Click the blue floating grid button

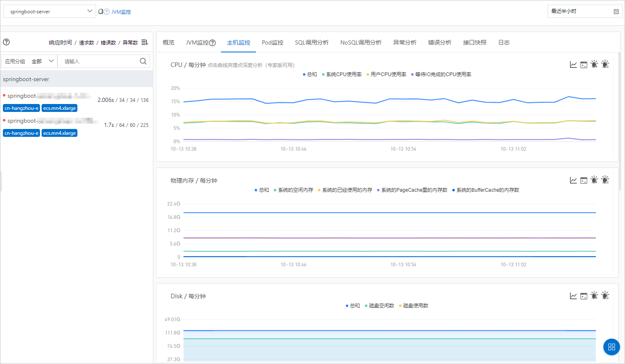(x=611, y=347)
